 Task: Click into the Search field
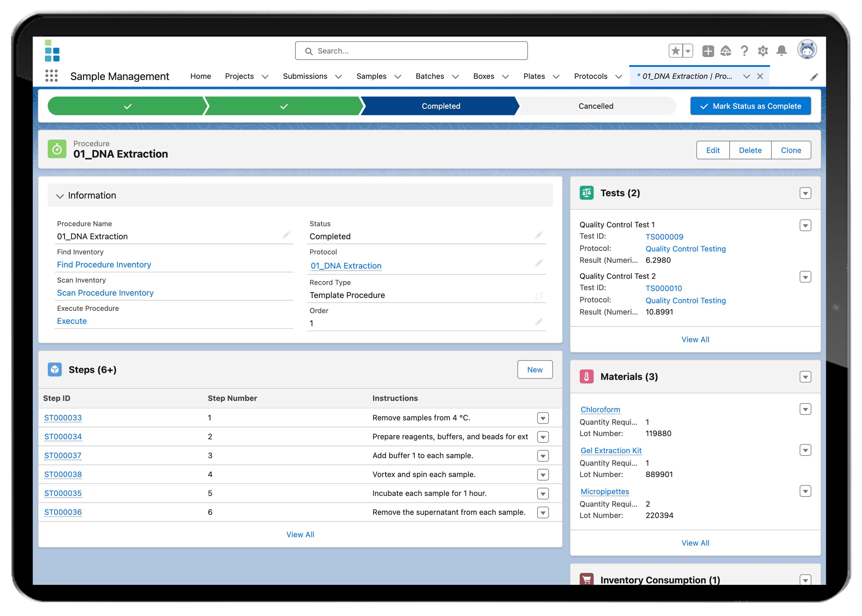[411, 51]
